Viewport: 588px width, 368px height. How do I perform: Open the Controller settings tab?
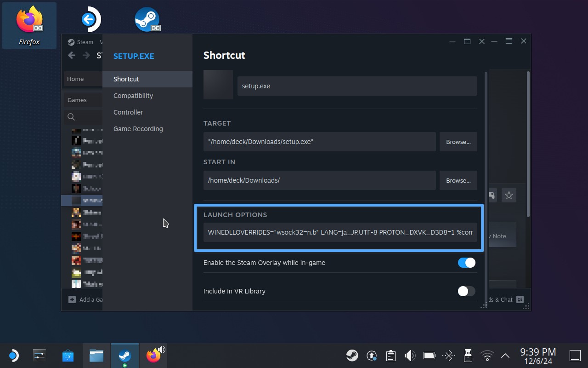click(x=128, y=112)
